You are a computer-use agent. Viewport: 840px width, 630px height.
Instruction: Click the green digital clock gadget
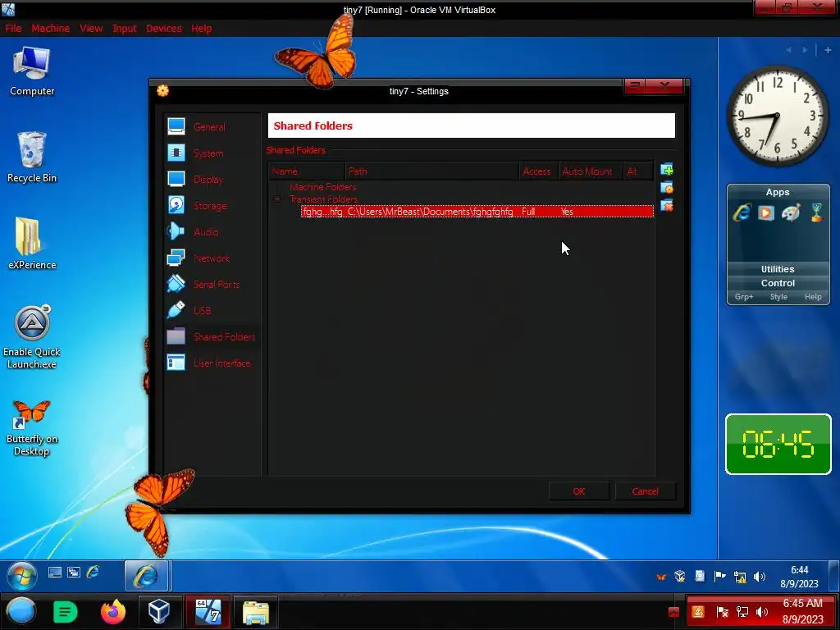[778, 444]
